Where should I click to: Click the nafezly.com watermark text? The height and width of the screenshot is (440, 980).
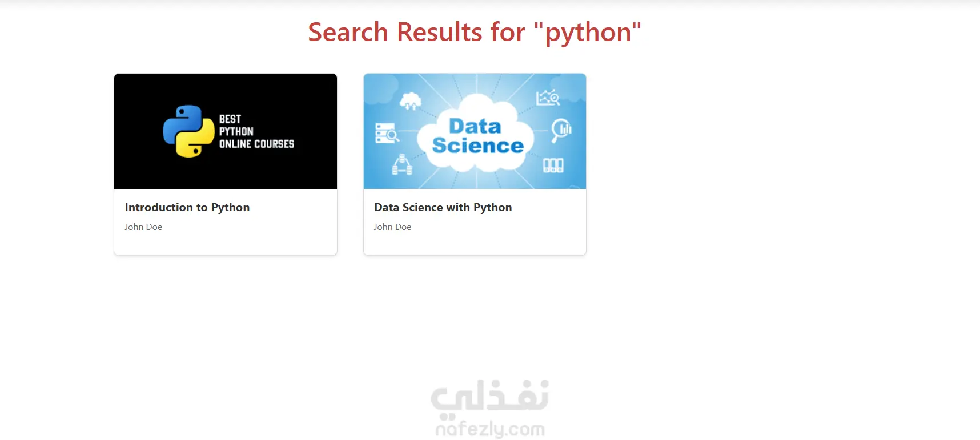[490, 429]
